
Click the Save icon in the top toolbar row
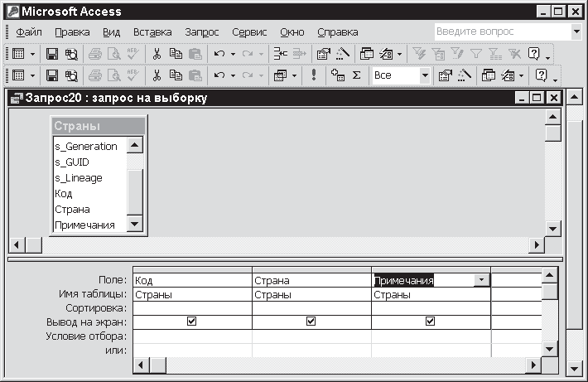pos(52,53)
